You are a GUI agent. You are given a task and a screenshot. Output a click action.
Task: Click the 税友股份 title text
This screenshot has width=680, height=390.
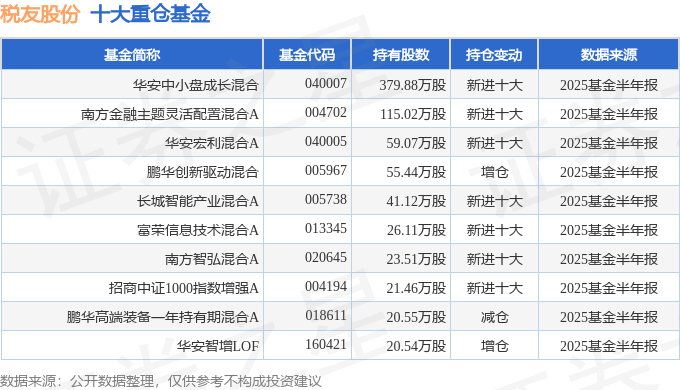pyautogui.click(x=40, y=13)
